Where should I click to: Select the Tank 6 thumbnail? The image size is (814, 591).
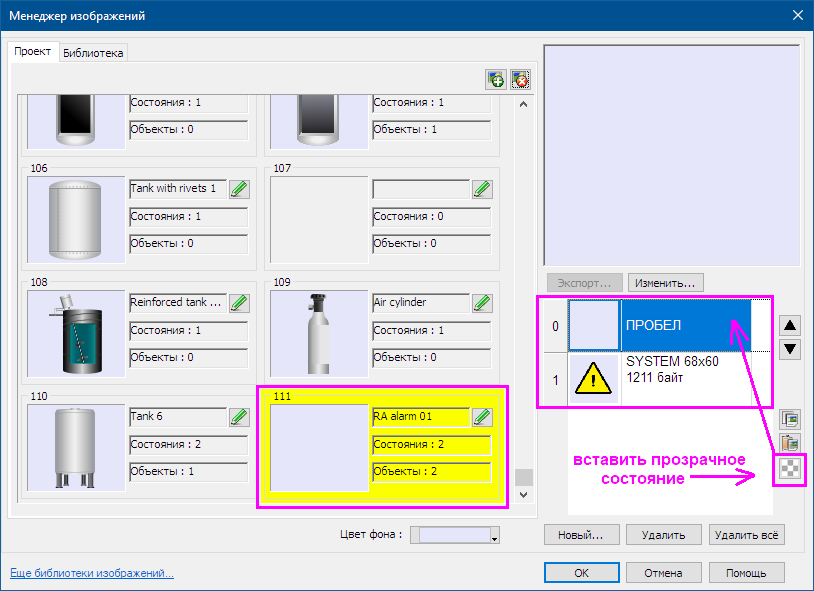[76, 448]
